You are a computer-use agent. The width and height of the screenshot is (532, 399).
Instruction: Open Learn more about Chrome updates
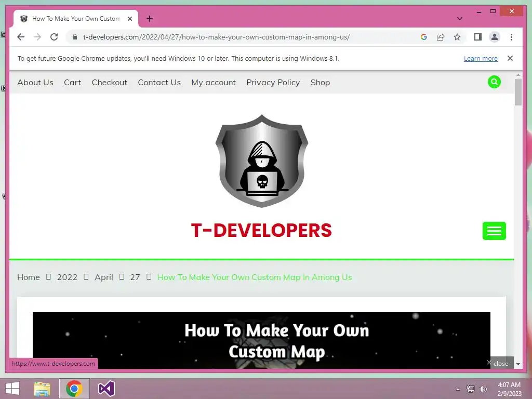[x=481, y=58]
